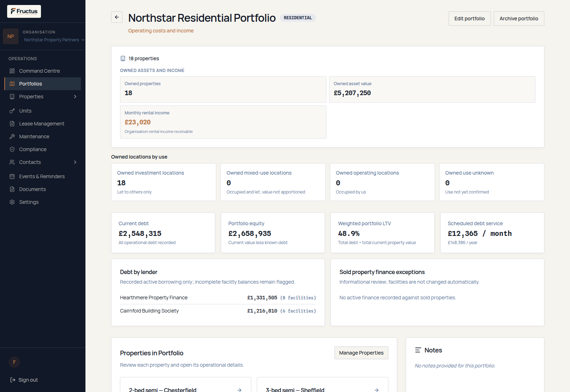Click the RESIDENTIAL badge
The height and width of the screenshot is (392, 570).
coord(298,18)
